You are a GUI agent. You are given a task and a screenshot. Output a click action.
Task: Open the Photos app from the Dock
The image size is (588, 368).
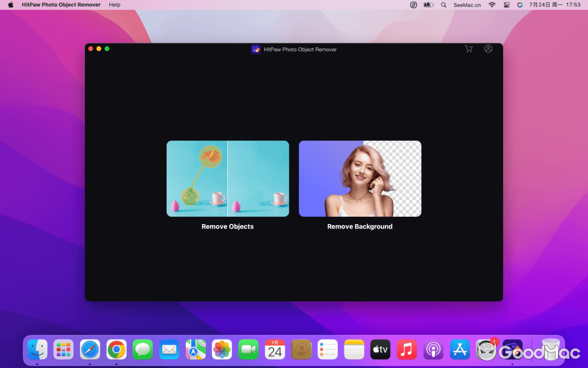(222, 350)
